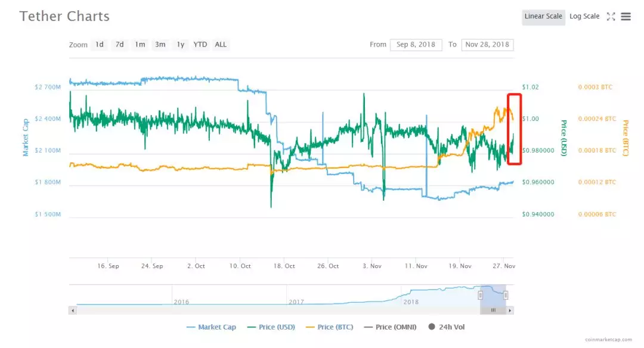Click navigator scroll left arrow
Image resolution: width=644 pixels, height=348 pixels.
click(x=73, y=310)
